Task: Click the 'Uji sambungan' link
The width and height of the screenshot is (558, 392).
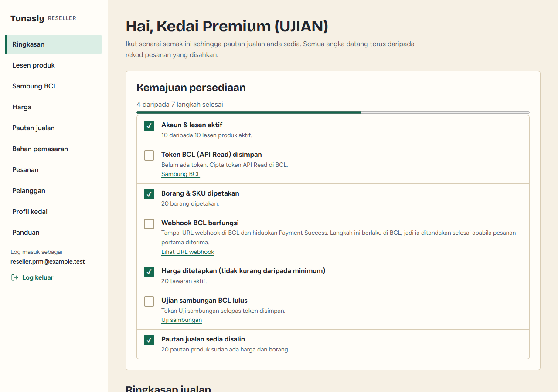Action: point(182,320)
